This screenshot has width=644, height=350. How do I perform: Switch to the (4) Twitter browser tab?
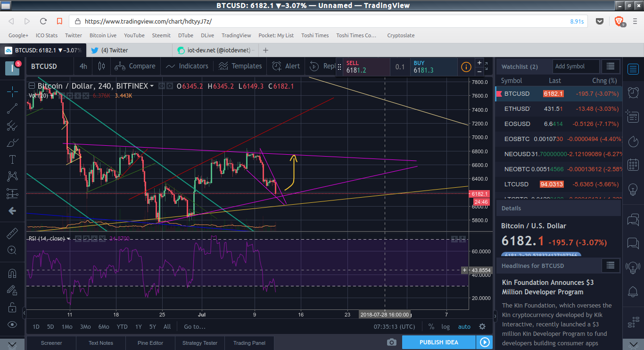(129, 50)
